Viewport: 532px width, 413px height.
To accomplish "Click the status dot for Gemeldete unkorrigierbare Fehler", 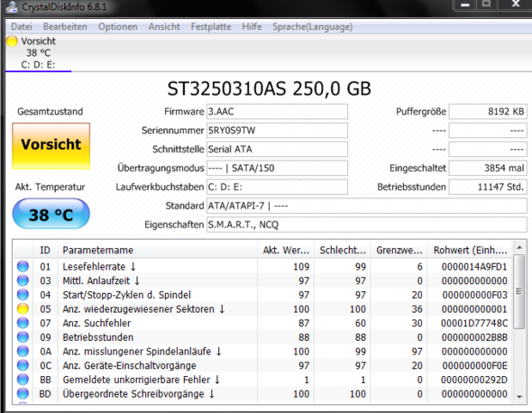I will pyautogui.click(x=23, y=380).
